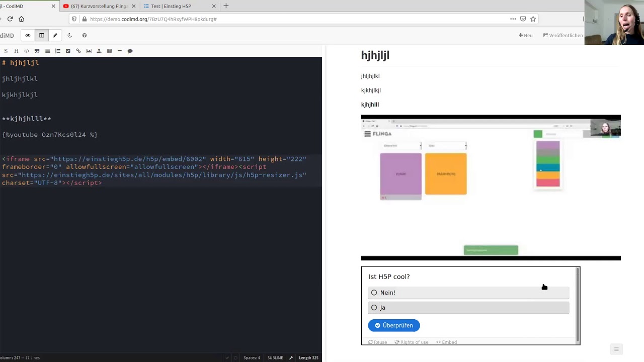Switch to view-only mode with eye icon
The width and height of the screenshot is (644, 362).
tap(28, 36)
